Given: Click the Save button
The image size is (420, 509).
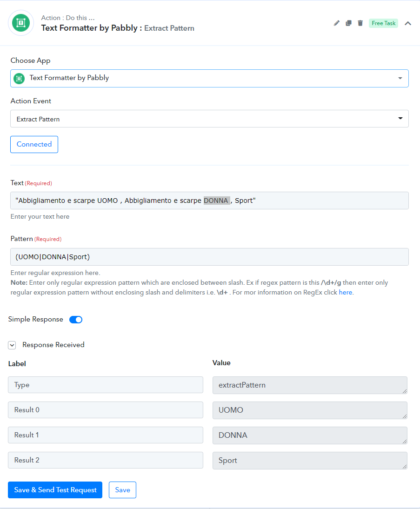Looking at the screenshot, I should point(122,490).
